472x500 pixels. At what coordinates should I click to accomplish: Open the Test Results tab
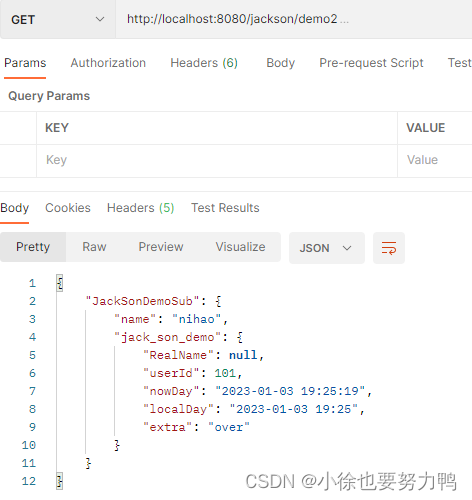pyautogui.click(x=225, y=208)
